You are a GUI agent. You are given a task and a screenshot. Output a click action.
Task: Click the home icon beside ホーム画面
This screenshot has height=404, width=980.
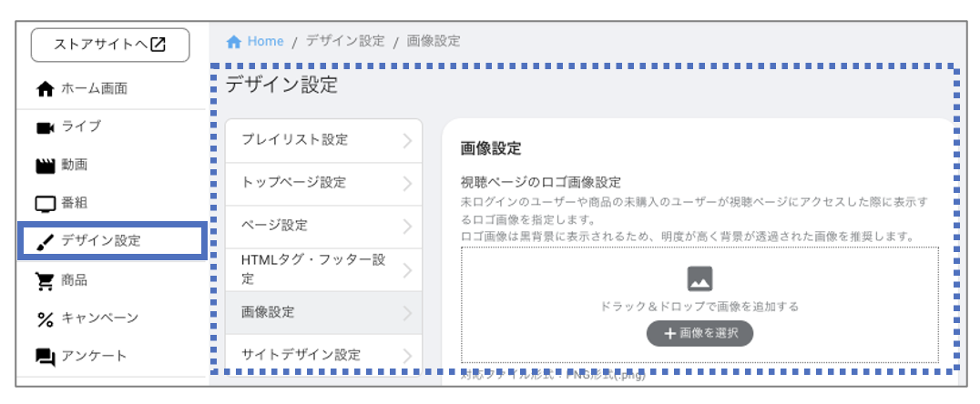[x=46, y=89]
